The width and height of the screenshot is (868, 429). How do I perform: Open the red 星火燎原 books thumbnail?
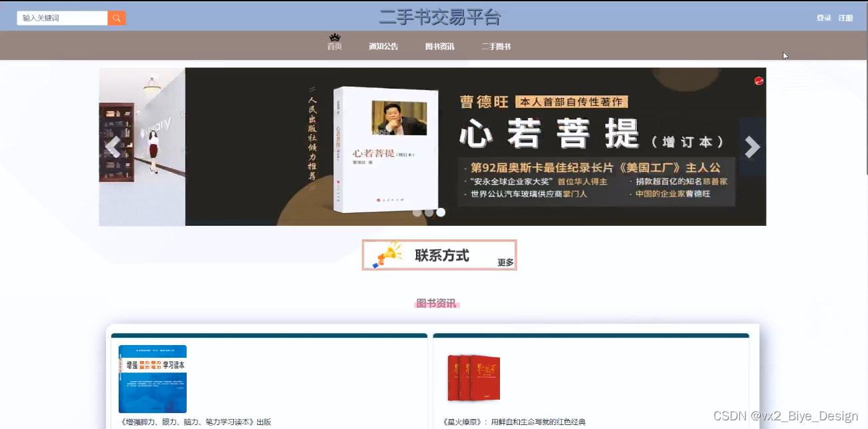[x=473, y=378]
